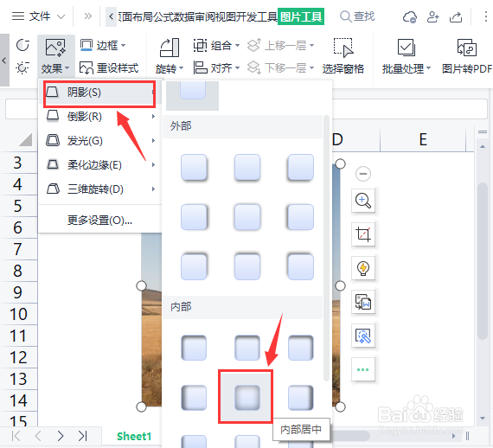
Task: Open the 边框 border dropdown
Action: (103, 45)
